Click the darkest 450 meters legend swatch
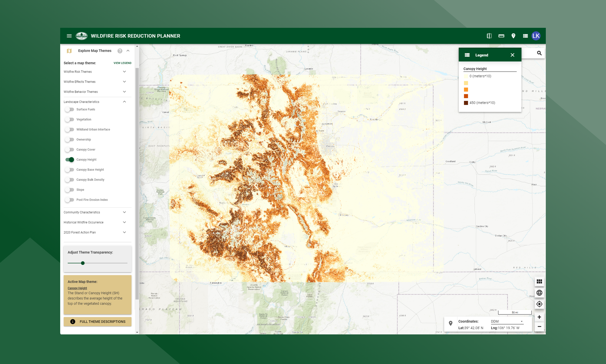606x364 pixels. [x=466, y=103]
